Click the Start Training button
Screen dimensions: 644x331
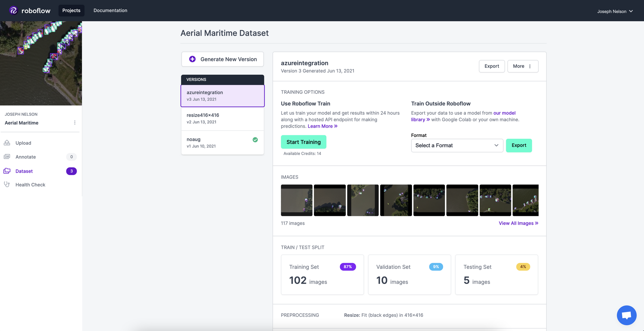pyautogui.click(x=303, y=142)
